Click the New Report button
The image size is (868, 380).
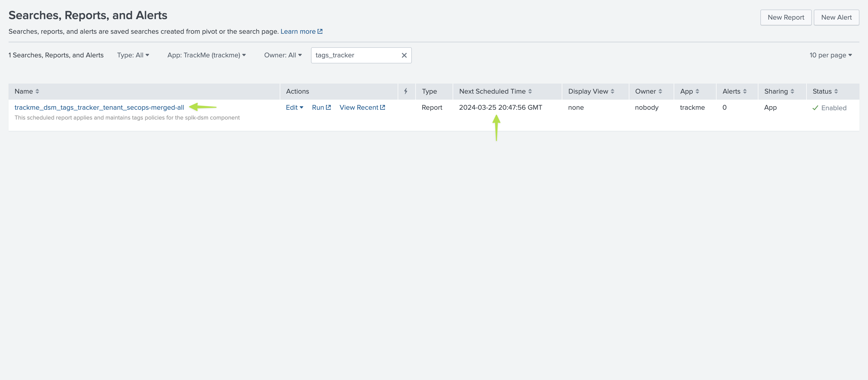click(x=785, y=18)
